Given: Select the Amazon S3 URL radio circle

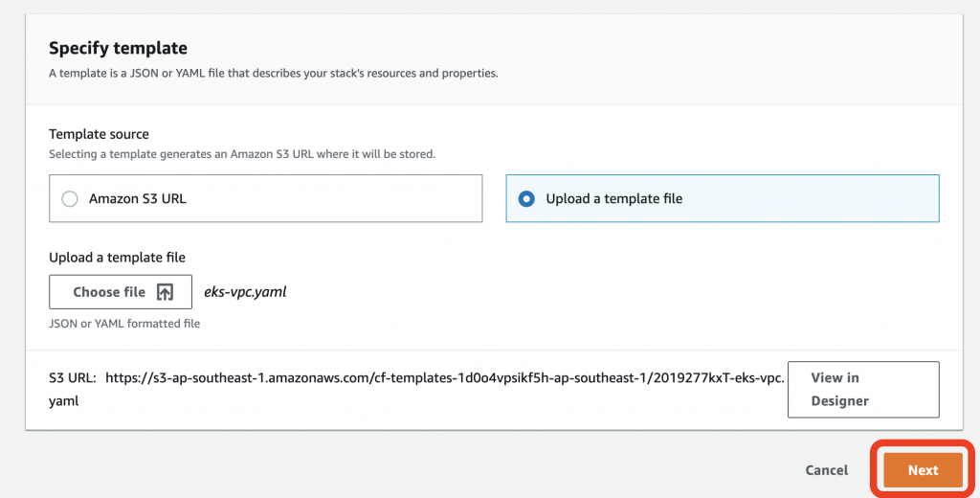Looking at the screenshot, I should pyautogui.click(x=69, y=199).
